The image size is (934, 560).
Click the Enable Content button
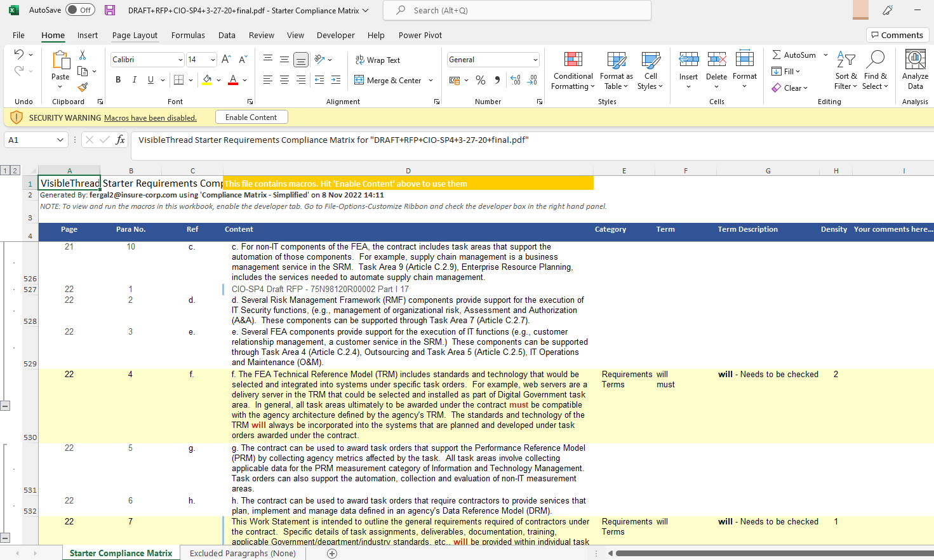(x=251, y=117)
